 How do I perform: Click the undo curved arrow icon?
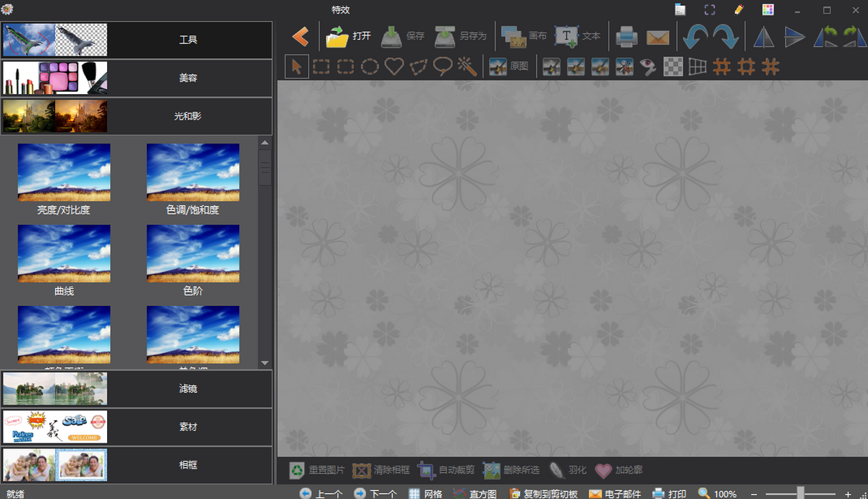695,36
